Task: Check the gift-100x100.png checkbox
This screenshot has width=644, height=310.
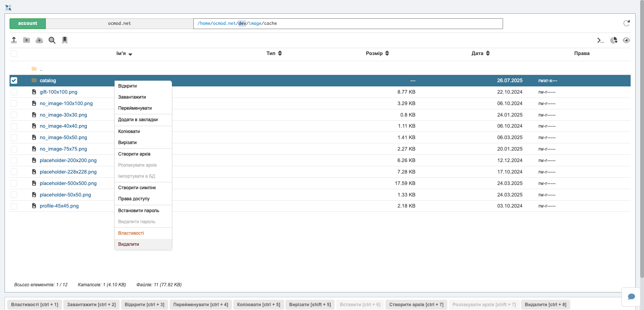Action: point(14,92)
